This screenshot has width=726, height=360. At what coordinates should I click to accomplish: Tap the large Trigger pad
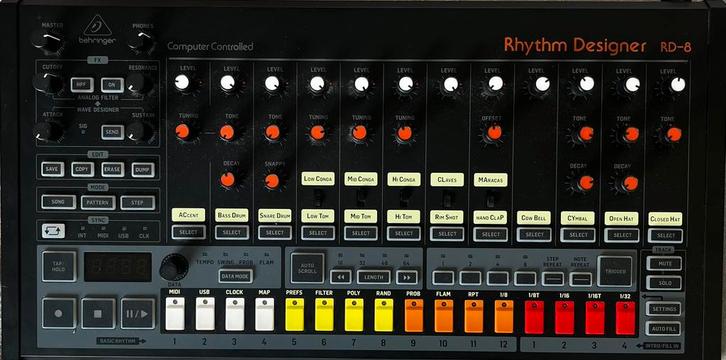click(615, 271)
